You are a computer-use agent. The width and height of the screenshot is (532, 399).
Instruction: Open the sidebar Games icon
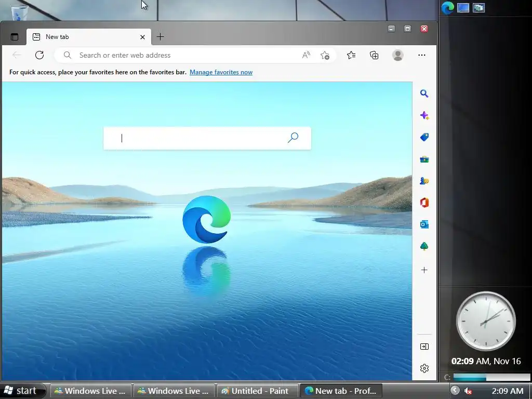tap(424, 181)
